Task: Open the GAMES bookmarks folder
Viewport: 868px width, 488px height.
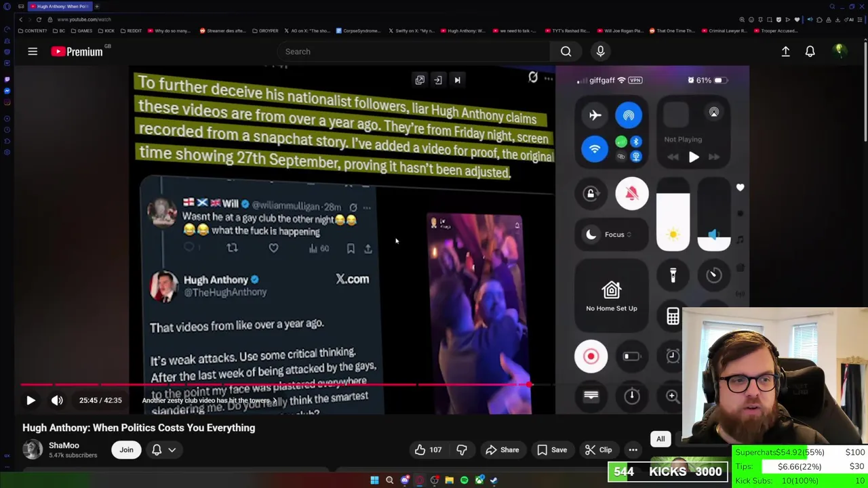Action: [x=81, y=30]
